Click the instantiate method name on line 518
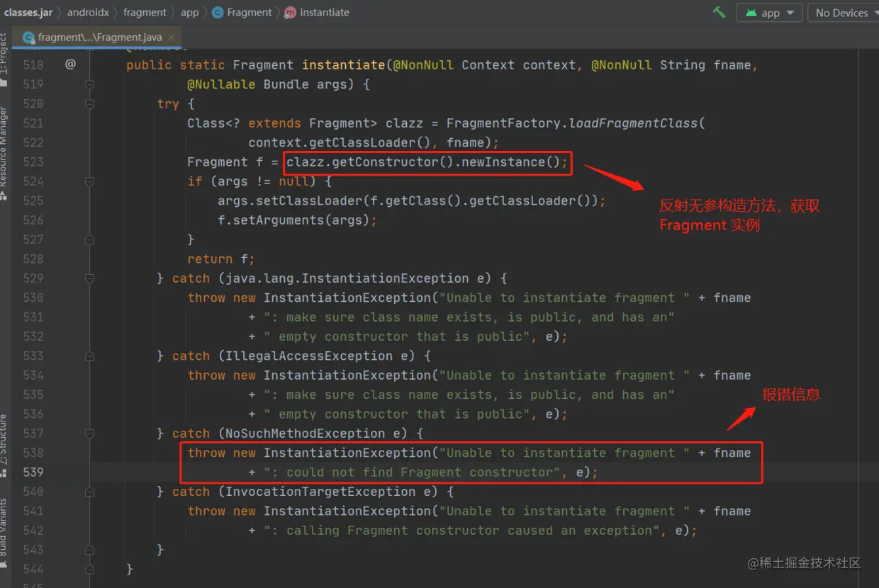879x588 pixels. (344, 64)
